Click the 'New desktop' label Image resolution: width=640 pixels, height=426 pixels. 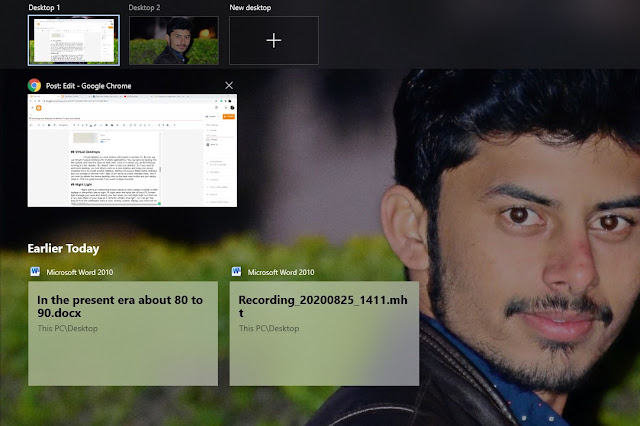[250, 7]
